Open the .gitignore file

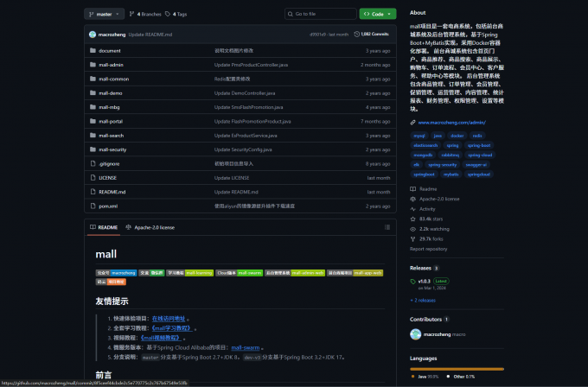[x=109, y=164]
